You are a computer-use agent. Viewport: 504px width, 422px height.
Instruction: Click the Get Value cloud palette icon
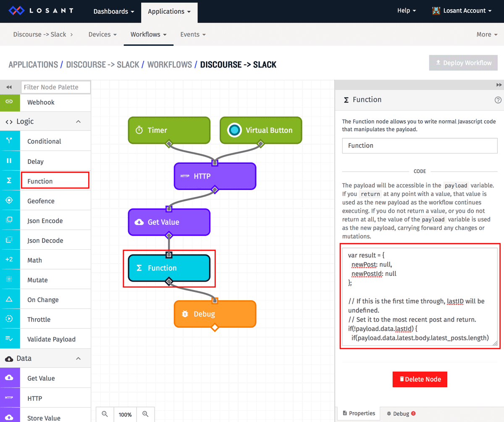(x=9, y=378)
